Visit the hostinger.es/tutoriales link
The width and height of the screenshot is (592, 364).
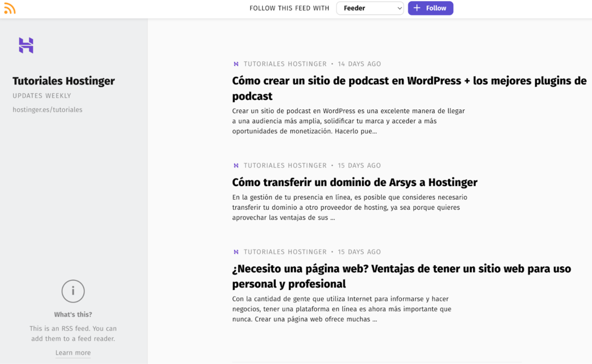click(48, 109)
